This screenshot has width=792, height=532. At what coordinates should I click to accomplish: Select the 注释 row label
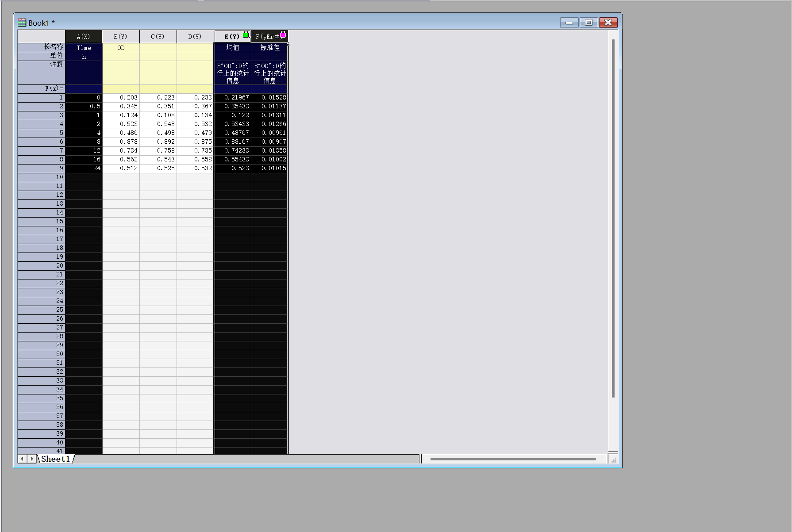coord(42,73)
